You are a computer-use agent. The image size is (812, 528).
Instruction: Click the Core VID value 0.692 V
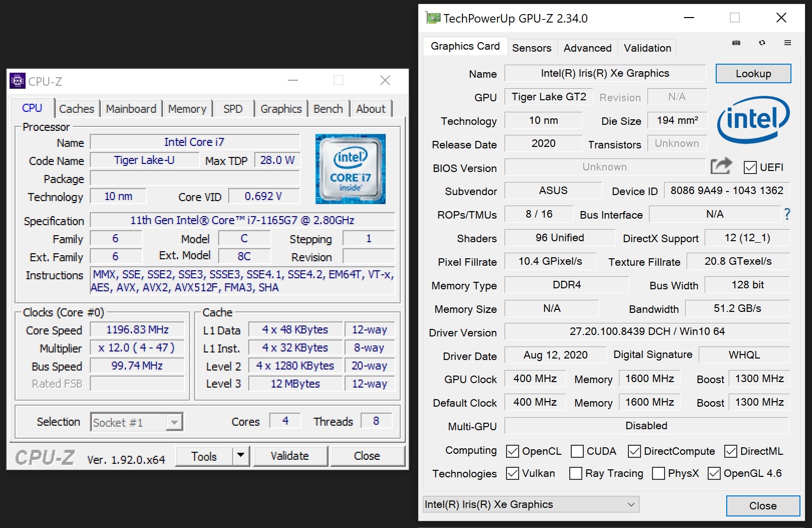coord(264,196)
